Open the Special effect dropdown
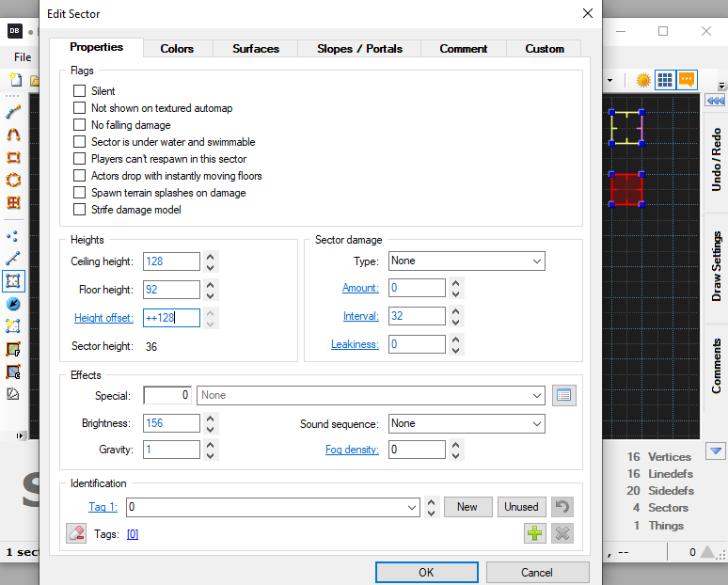The width and height of the screenshot is (728, 585). [x=371, y=396]
